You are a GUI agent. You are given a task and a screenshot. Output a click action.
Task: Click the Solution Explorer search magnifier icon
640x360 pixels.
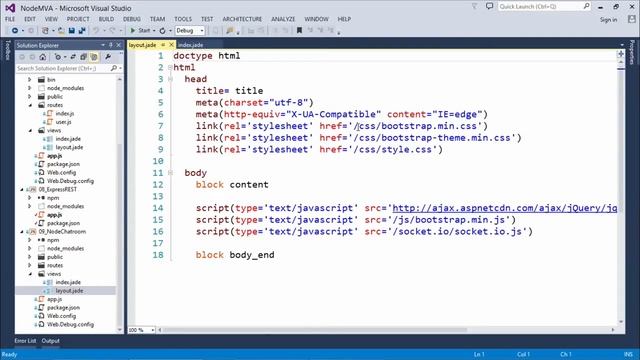[113, 68]
